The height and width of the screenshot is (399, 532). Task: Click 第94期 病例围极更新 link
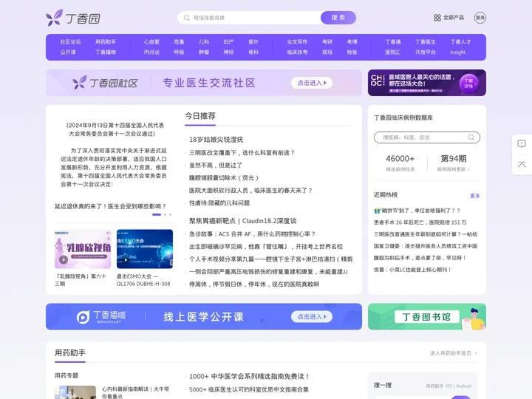(453, 163)
